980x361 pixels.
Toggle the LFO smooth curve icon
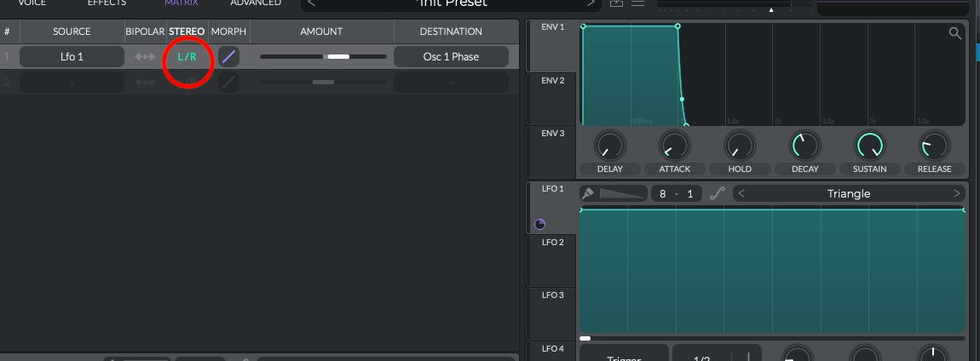[718, 193]
